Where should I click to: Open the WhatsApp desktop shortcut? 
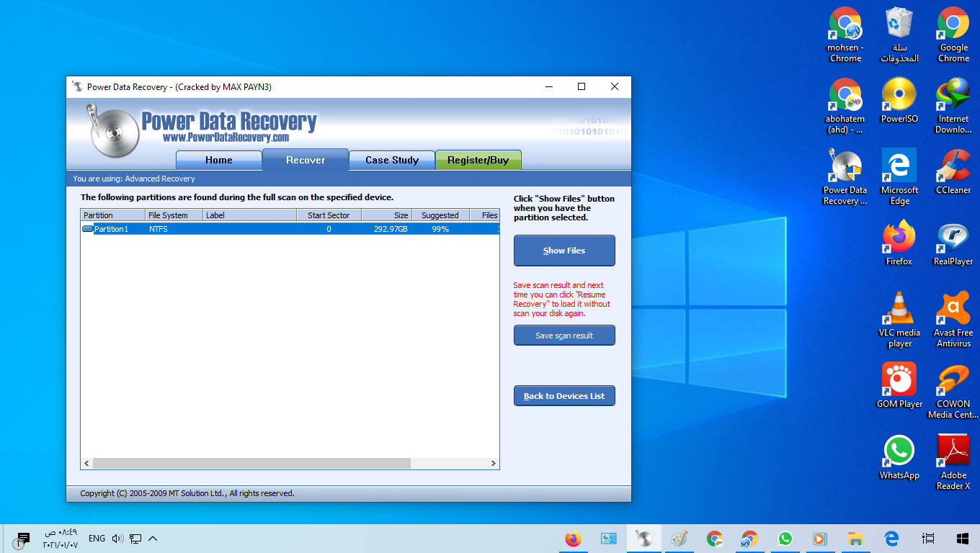899,457
